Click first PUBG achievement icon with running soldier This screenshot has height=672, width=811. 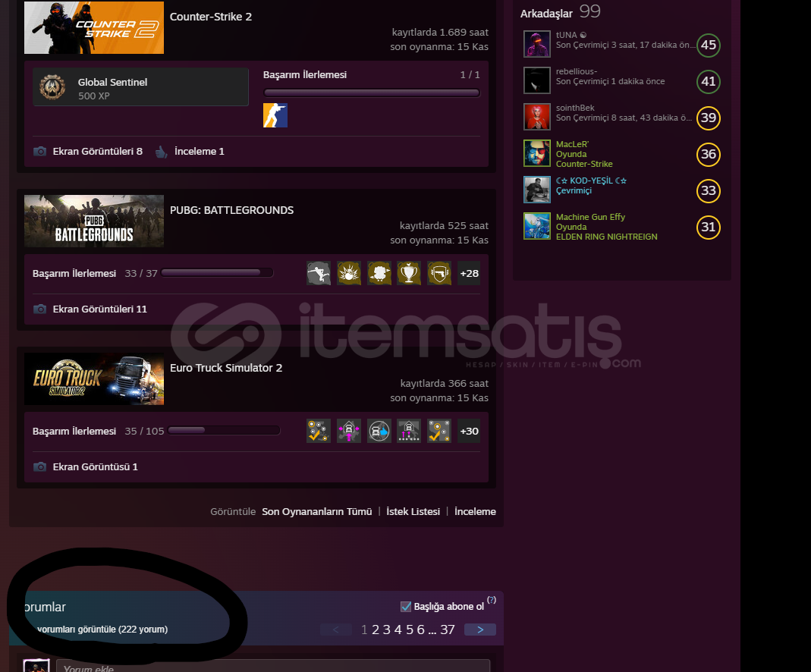pos(319,274)
